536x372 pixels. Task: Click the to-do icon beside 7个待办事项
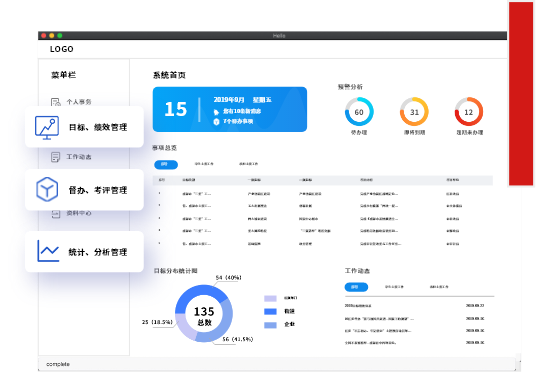(x=216, y=122)
